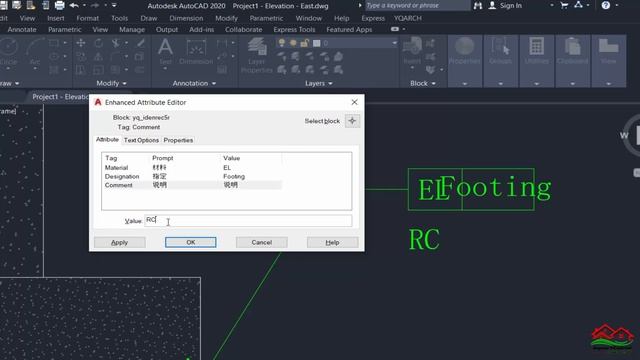Expand the Utilities panel arrow

pyautogui.click(x=536, y=84)
